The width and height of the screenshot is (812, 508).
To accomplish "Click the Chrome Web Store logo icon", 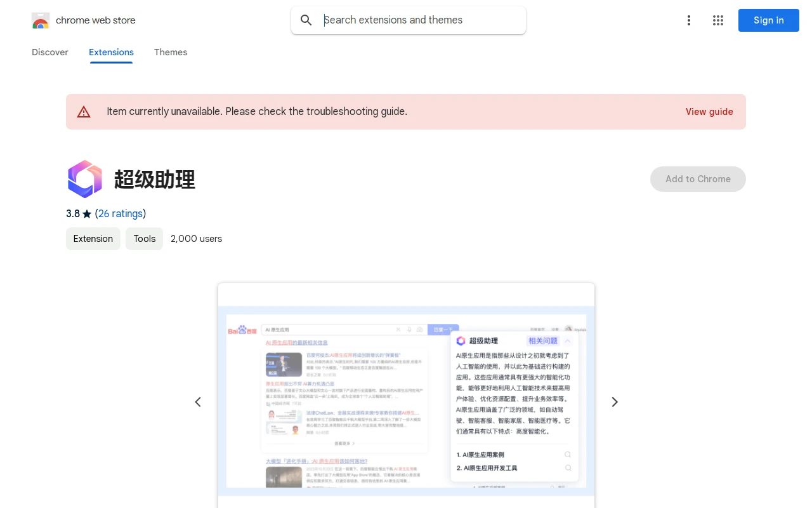I will (x=41, y=20).
